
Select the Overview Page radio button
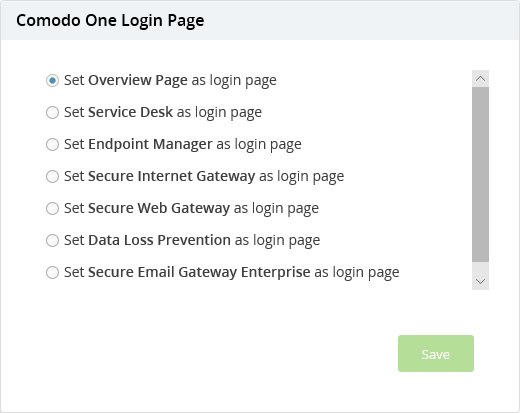click(52, 80)
